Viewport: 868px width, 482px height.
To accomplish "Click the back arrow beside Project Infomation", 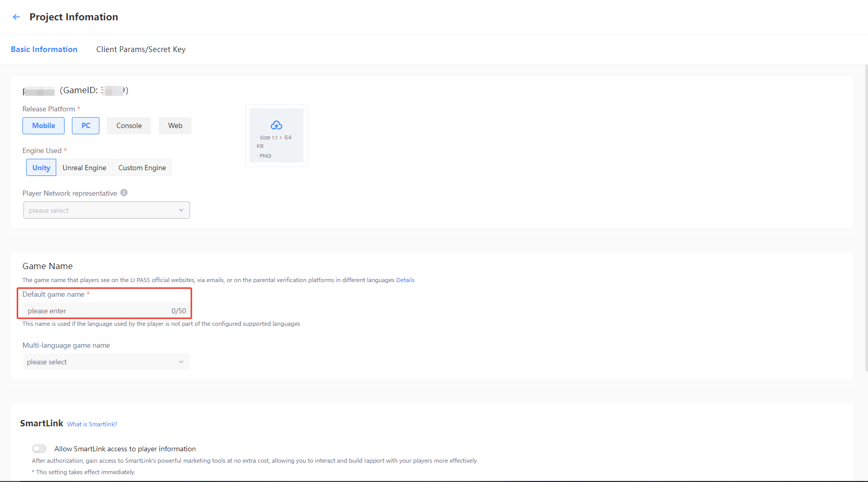I will pos(16,17).
